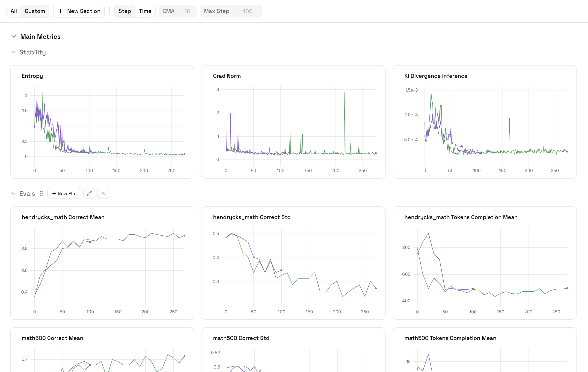Image resolution: width=588 pixels, height=372 pixels.
Task: Click the New Section button
Action: [79, 11]
